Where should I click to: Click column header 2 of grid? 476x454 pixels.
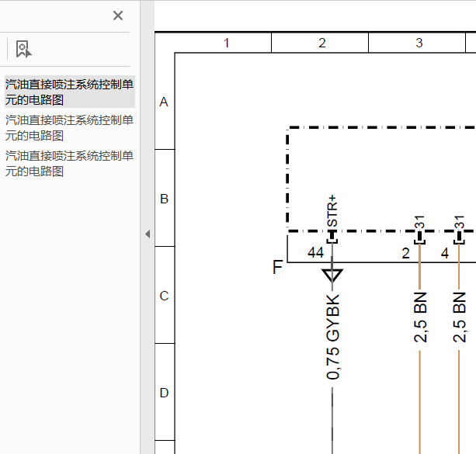(x=322, y=43)
